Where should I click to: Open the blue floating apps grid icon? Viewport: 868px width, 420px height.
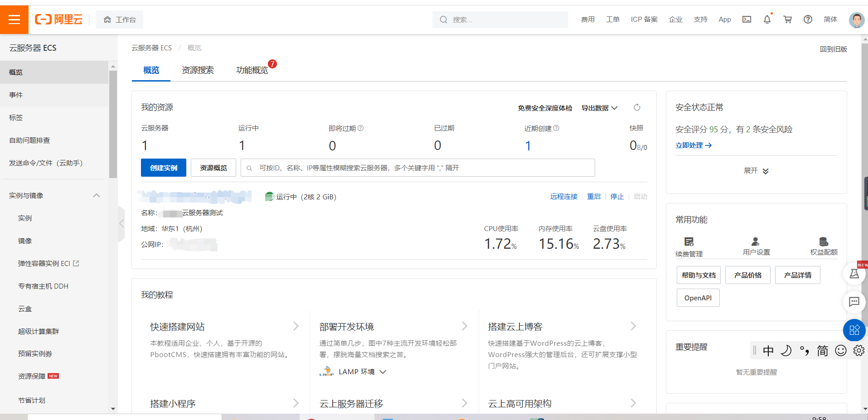point(854,330)
